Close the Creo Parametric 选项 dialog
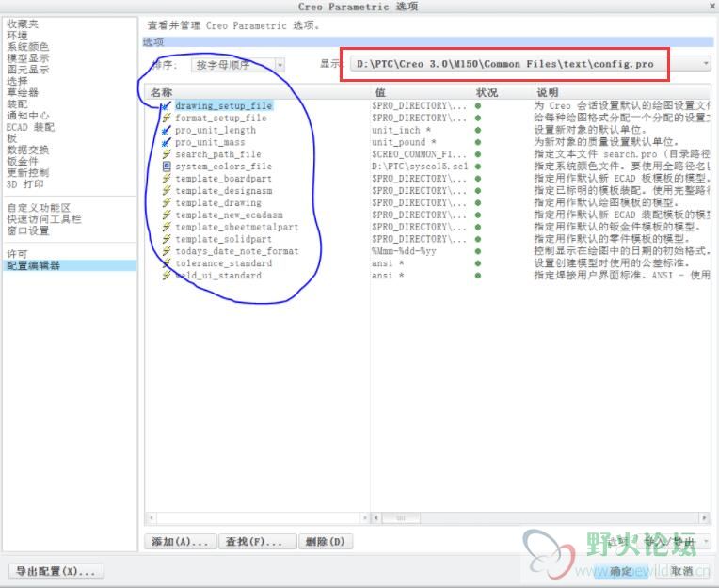The width and height of the screenshot is (719, 588). point(713,6)
